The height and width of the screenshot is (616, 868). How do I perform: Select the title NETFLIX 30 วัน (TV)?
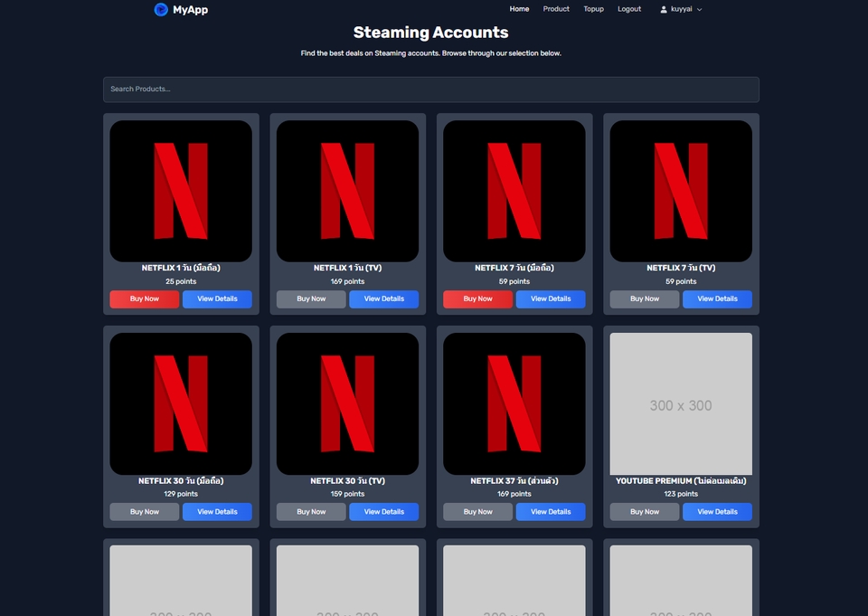347,481
